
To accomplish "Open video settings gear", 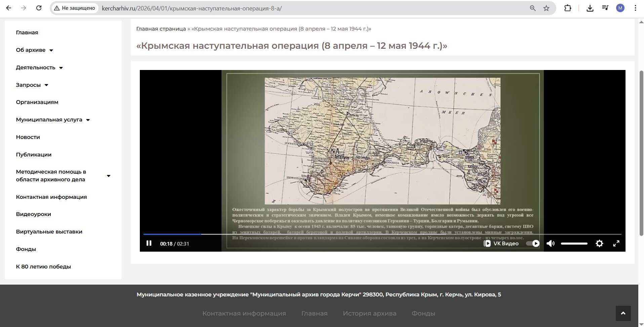I will click(599, 243).
